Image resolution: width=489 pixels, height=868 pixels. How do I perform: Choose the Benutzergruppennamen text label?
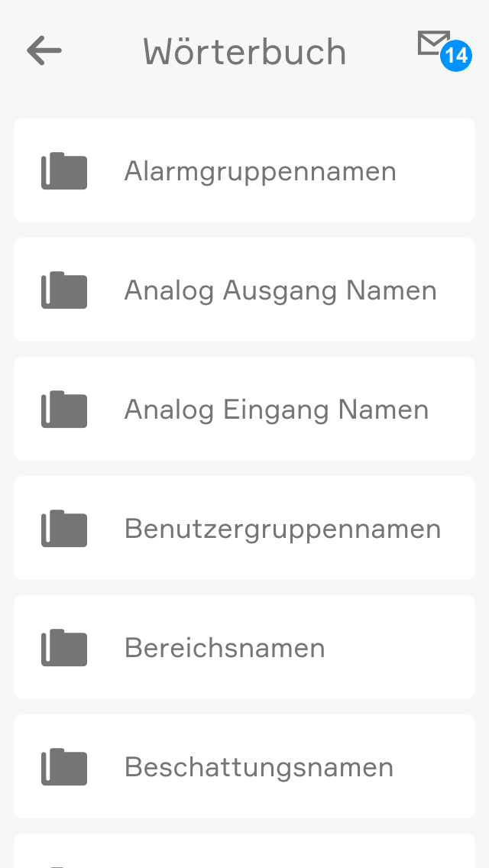(283, 529)
